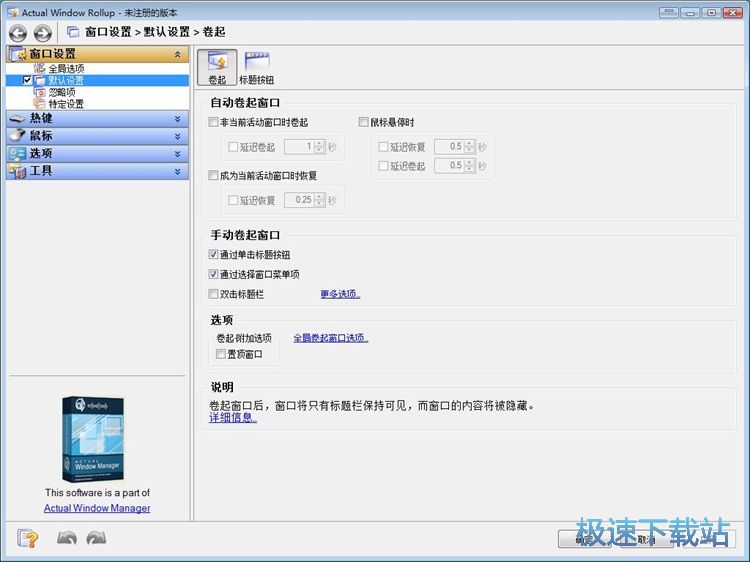This screenshot has height=562, width=750.
Task: Uncheck 通过单击标题按钮 checkbox
Action: [214, 255]
